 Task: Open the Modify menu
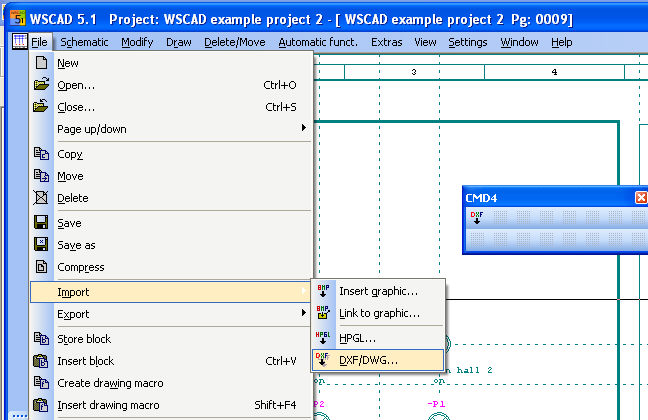(137, 42)
